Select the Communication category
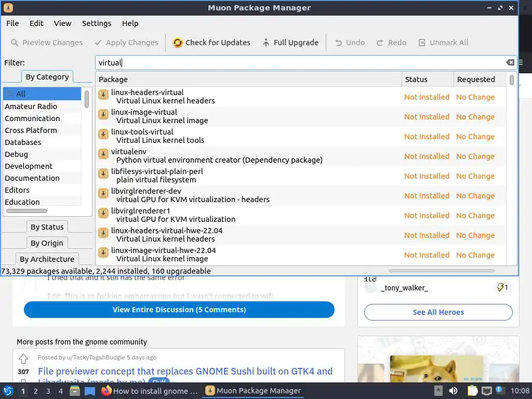 click(42, 118)
